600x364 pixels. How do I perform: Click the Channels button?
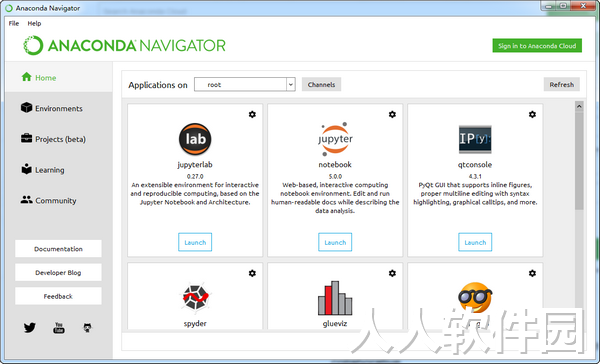click(x=321, y=85)
